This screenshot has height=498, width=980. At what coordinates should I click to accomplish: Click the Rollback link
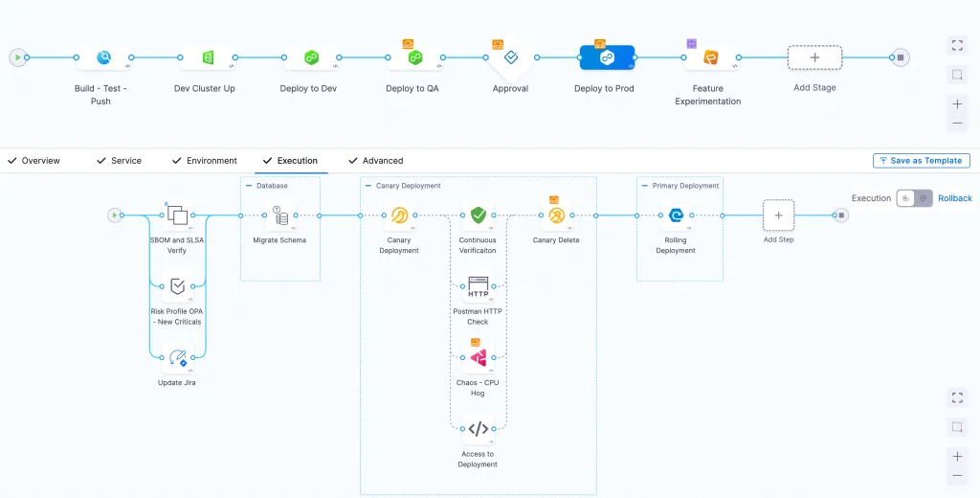tap(955, 198)
